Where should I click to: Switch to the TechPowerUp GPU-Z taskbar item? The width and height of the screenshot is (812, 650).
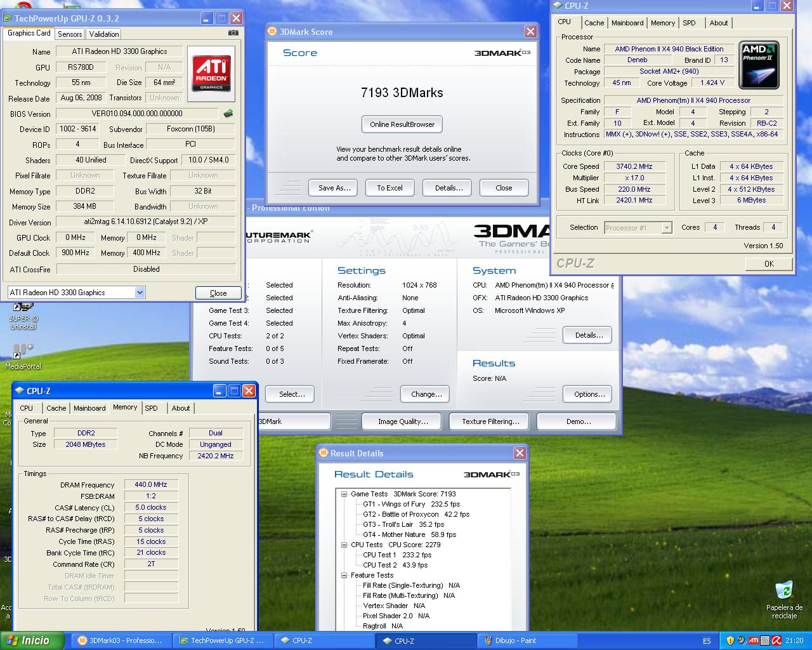222,640
